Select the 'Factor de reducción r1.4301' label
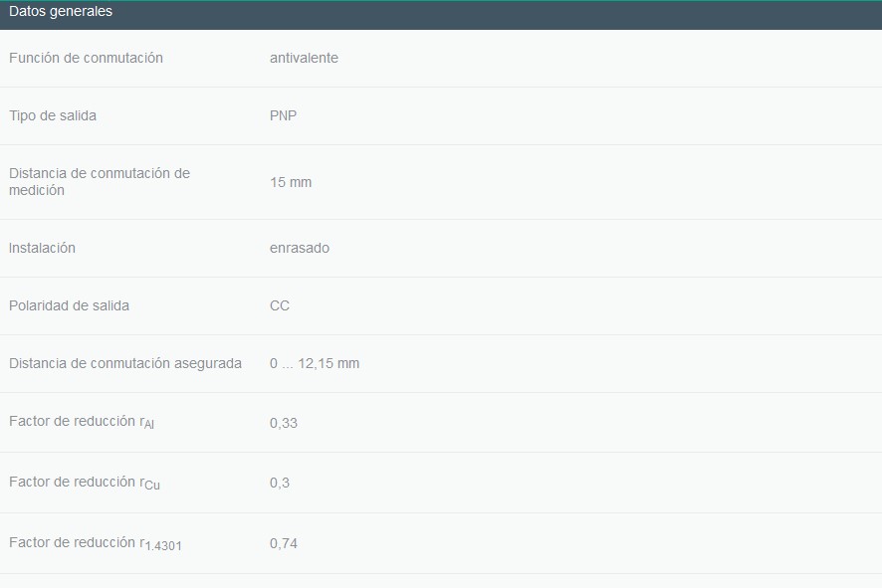This screenshot has width=882, height=588. [x=96, y=543]
